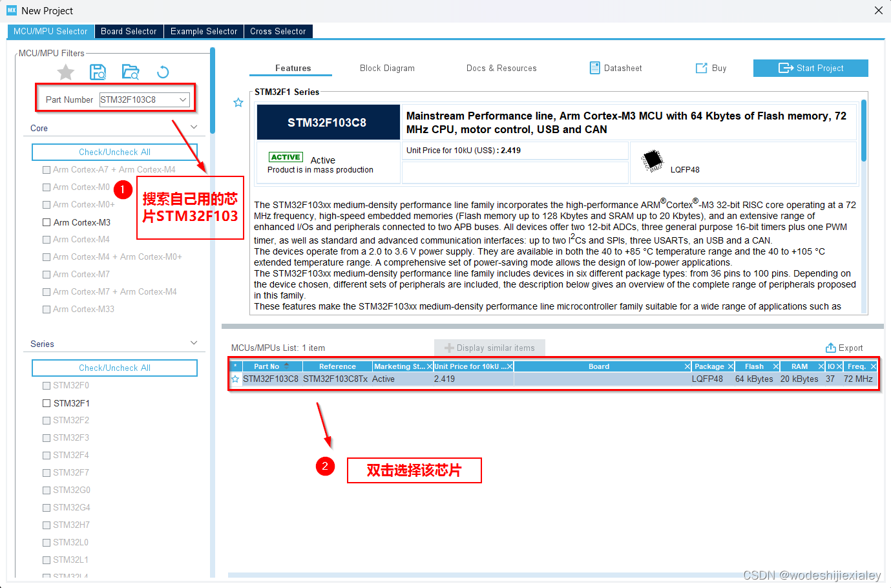
Task: Click the 72 MHz frequency cell
Action: click(858, 379)
